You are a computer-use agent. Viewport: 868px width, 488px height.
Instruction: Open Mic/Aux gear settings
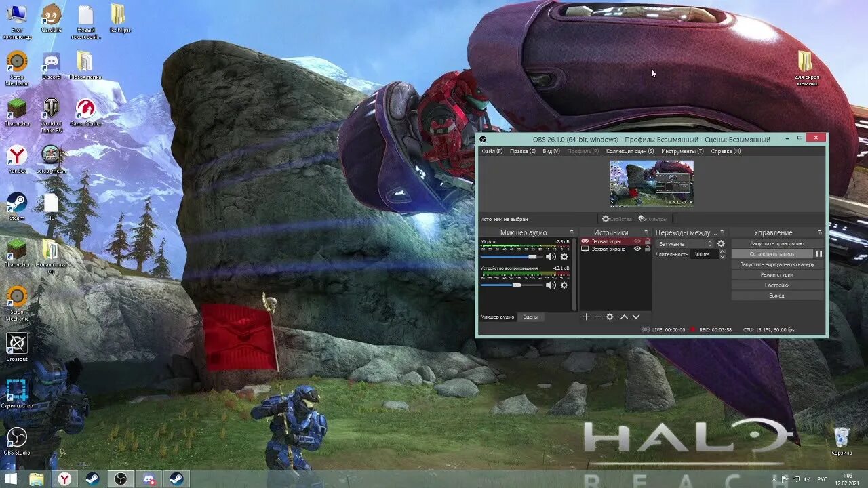pyautogui.click(x=564, y=257)
